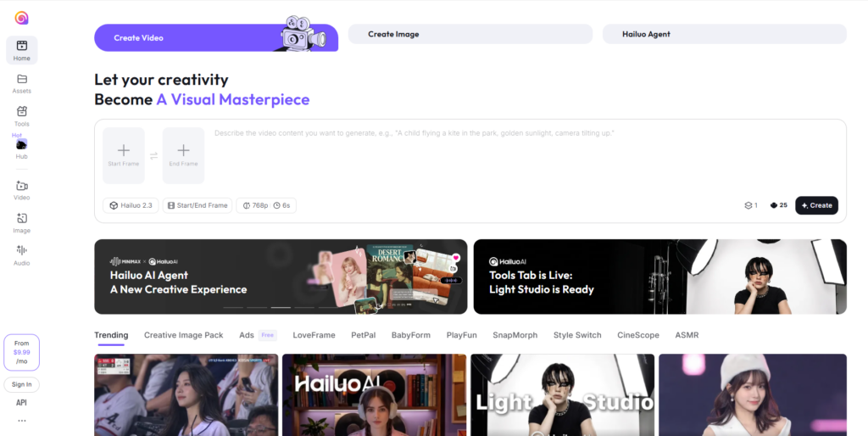The width and height of the screenshot is (868, 436).
Task: Open the white beret girl thumbnail
Action: pyautogui.click(x=753, y=395)
